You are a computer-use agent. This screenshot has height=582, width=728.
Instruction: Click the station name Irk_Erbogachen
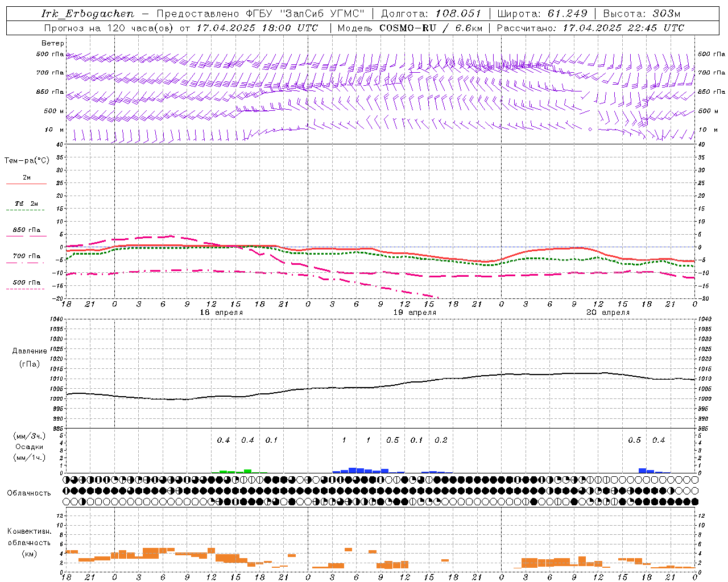coord(88,14)
